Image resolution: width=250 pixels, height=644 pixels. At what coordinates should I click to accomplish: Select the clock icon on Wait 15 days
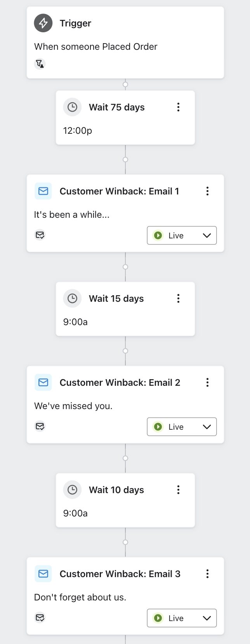tap(72, 298)
